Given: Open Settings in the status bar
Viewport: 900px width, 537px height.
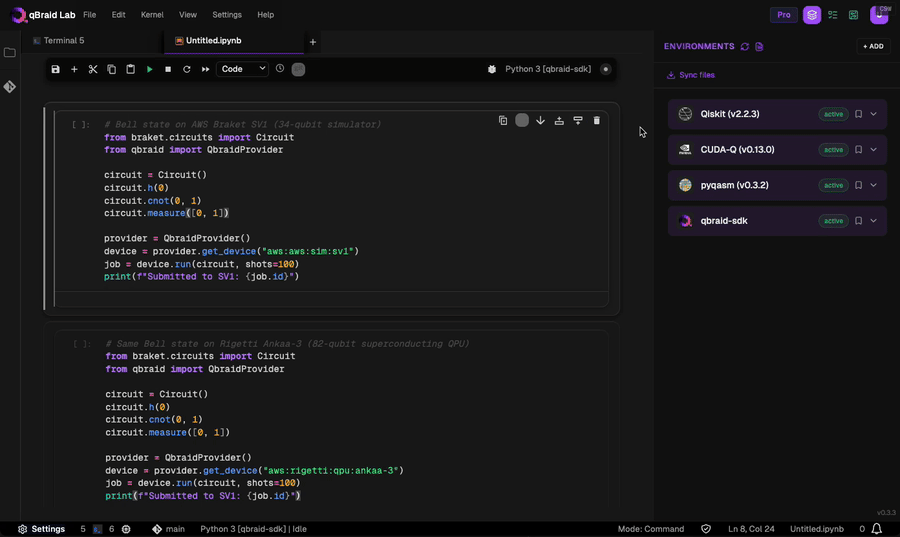Looking at the screenshot, I should pyautogui.click(x=41, y=529).
